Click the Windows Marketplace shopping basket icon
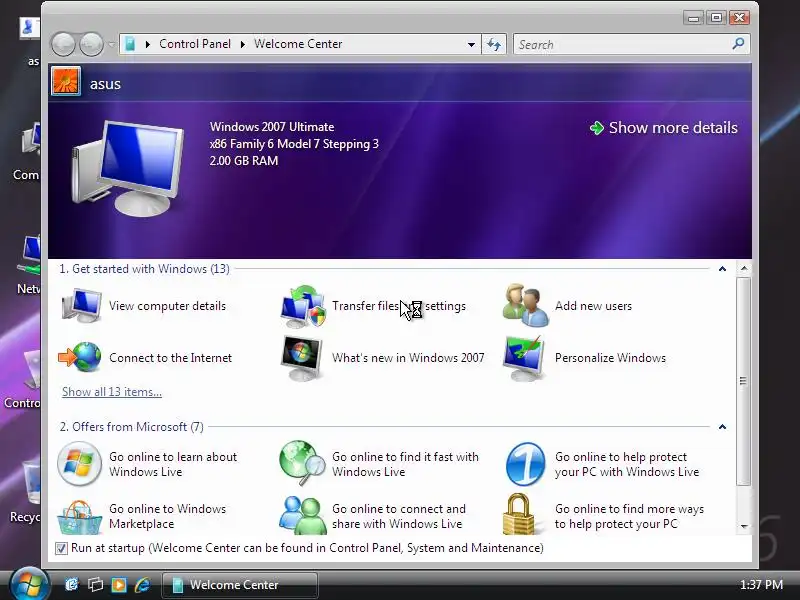The image size is (800, 600). pos(79,517)
